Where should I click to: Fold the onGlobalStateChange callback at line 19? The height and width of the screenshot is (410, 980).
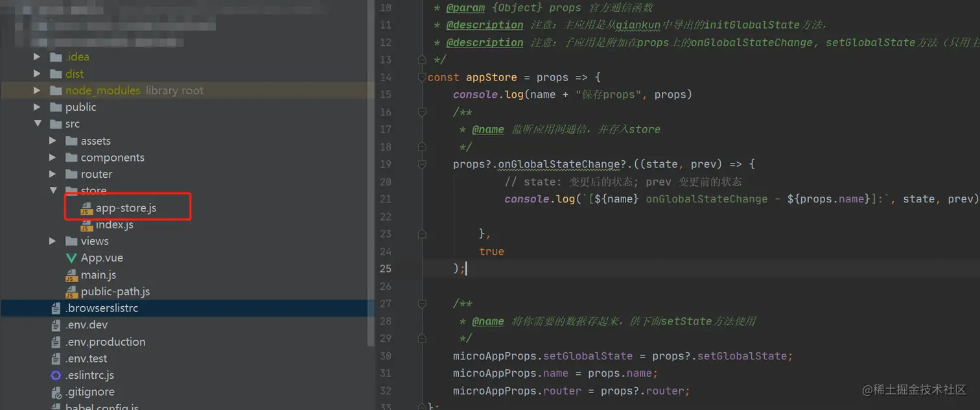pyautogui.click(x=422, y=165)
